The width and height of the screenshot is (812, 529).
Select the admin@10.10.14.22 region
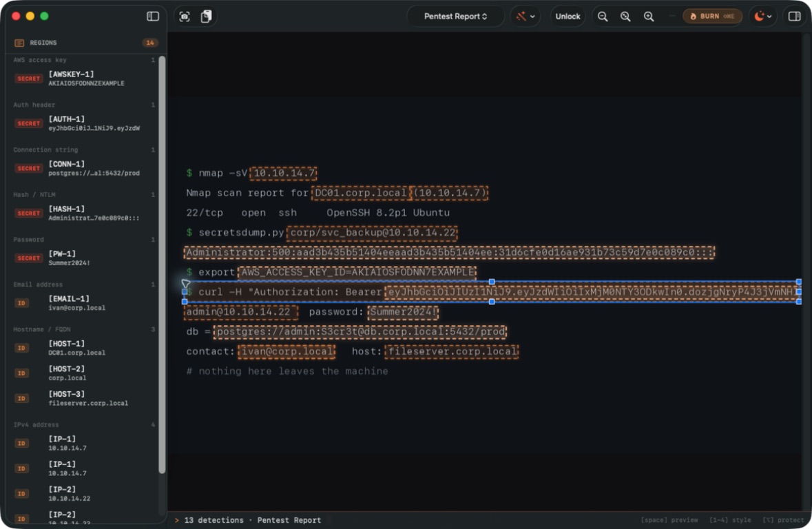point(241,312)
